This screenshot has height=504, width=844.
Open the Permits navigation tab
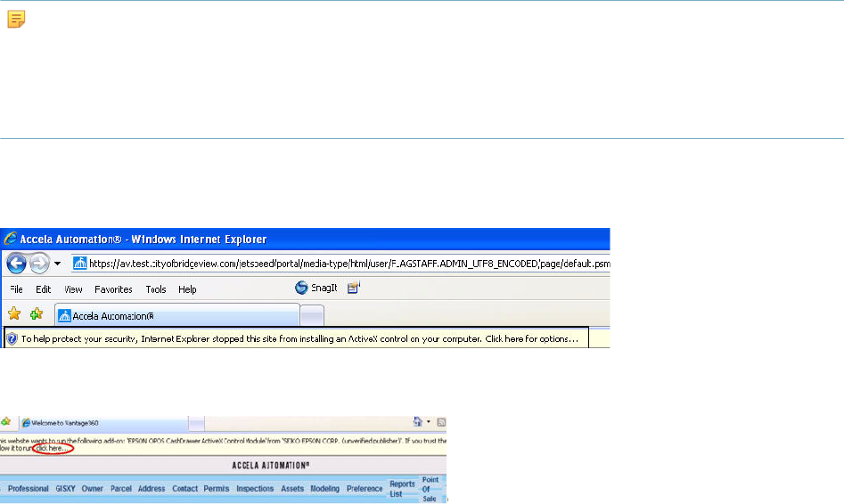pos(217,488)
